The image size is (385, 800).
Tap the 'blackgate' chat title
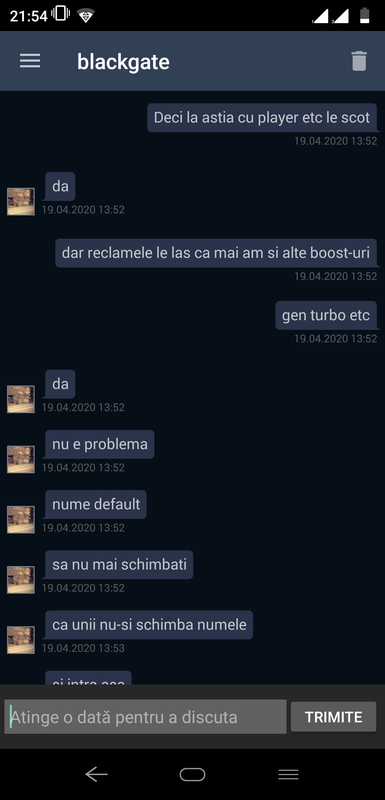123,62
